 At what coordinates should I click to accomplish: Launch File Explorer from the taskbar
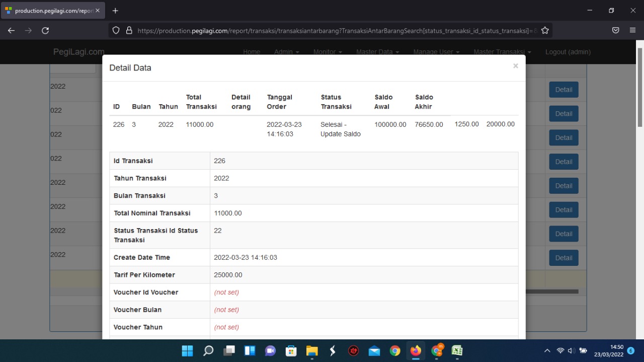[312, 351]
